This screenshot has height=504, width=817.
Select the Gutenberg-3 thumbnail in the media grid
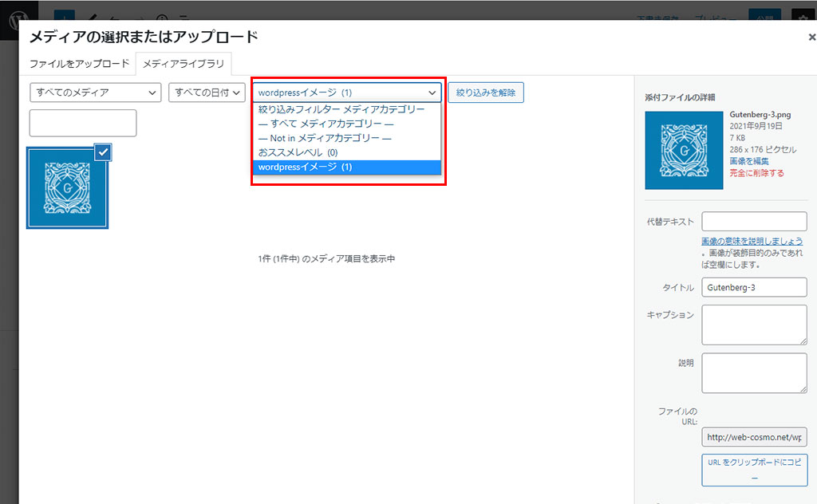67,188
